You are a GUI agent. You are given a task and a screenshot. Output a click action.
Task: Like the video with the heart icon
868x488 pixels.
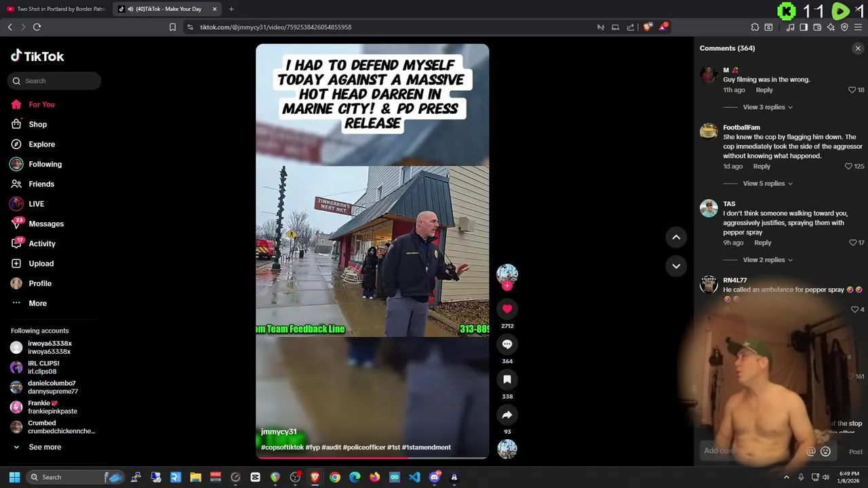507,309
